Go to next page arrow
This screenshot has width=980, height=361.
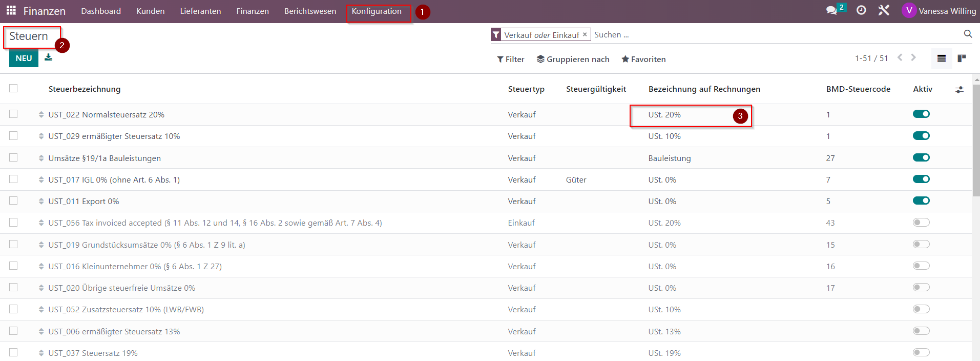tap(913, 57)
